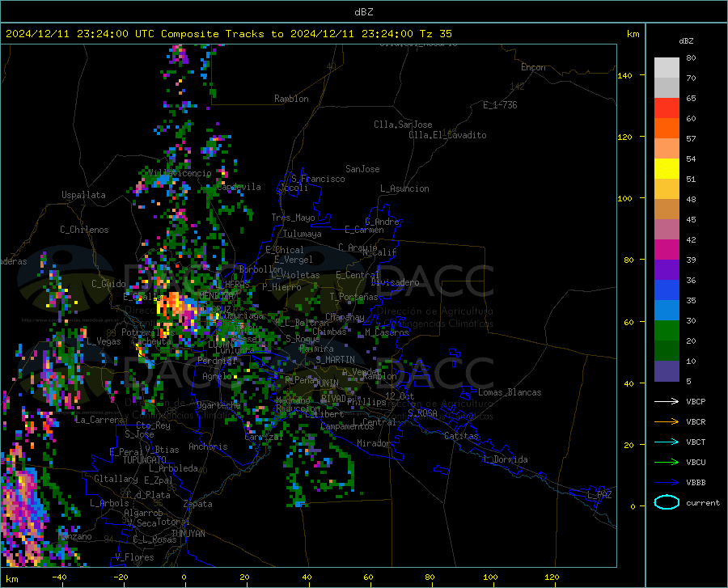Click the 'E_Vergel' map label
This screenshot has width=728, height=588.
coord(294,260)
